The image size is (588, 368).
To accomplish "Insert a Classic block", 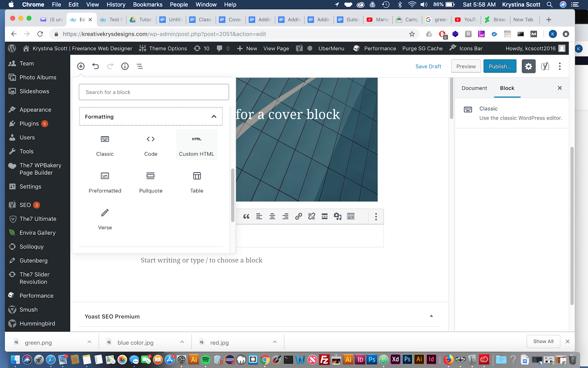I will (105, 145).
